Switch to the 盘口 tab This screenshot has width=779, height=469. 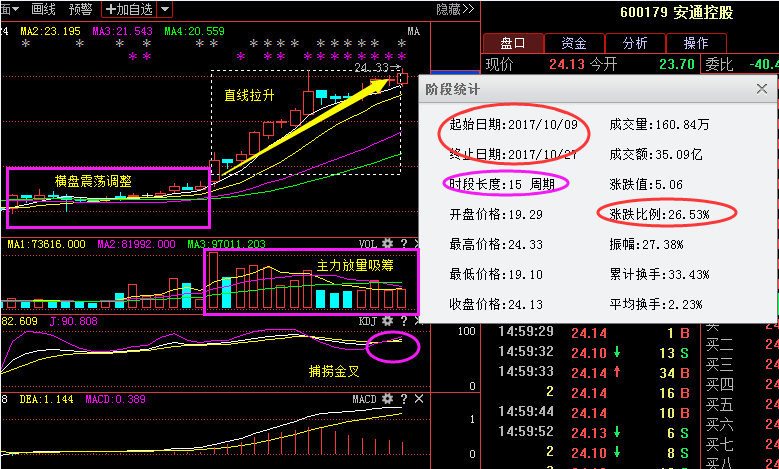pyautogui.click(x=513, y=43)
